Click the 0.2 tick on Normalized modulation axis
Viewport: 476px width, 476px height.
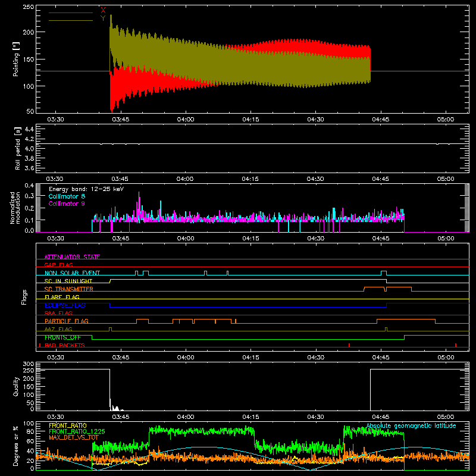click(29, 208)
